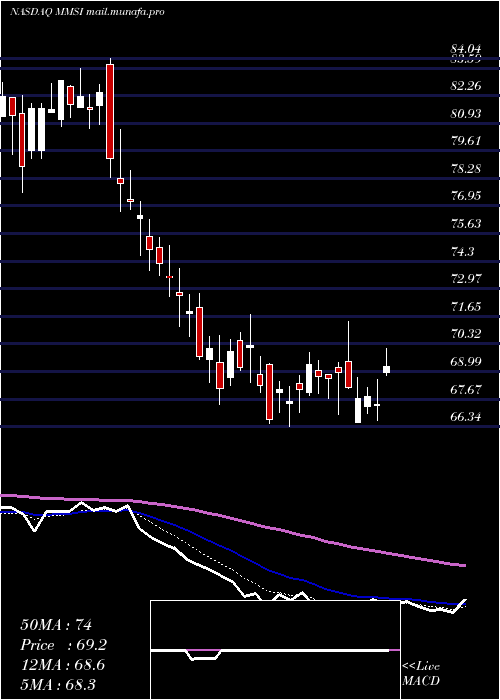Click the 74.3 price axis label
This screenshot has width=500, height=700.
click(462, 251)
